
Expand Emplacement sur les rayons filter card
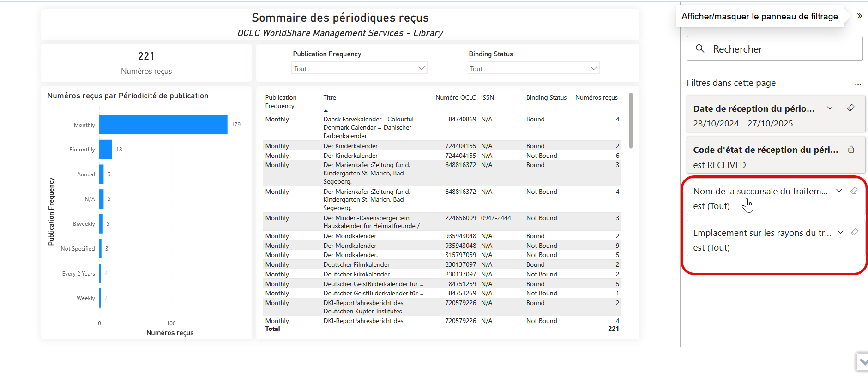pos(840,232)
